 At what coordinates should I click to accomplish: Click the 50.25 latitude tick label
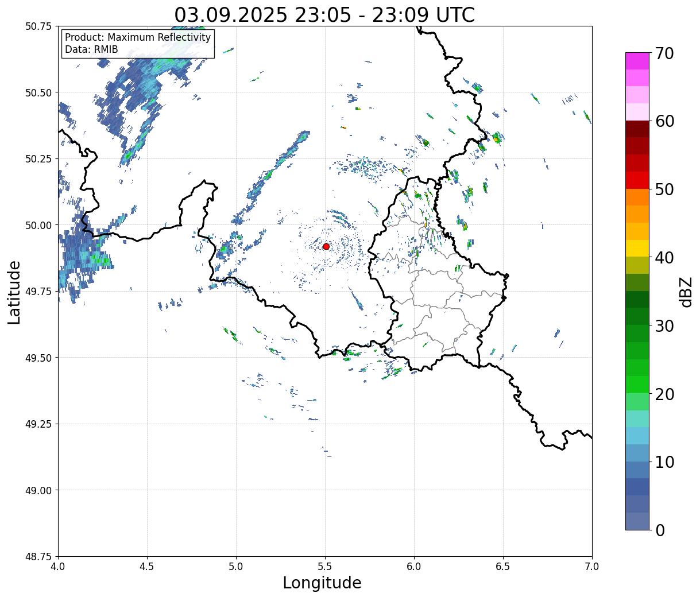pyautogui.click(x=39, y=159)
